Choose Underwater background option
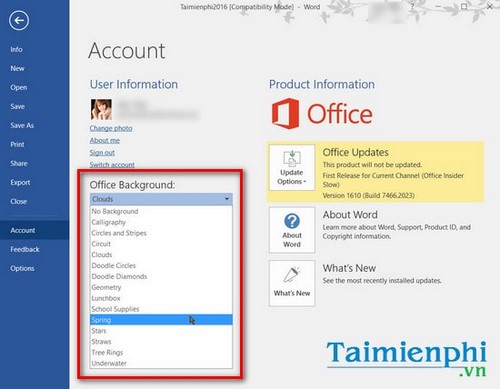 click(161, 363)
